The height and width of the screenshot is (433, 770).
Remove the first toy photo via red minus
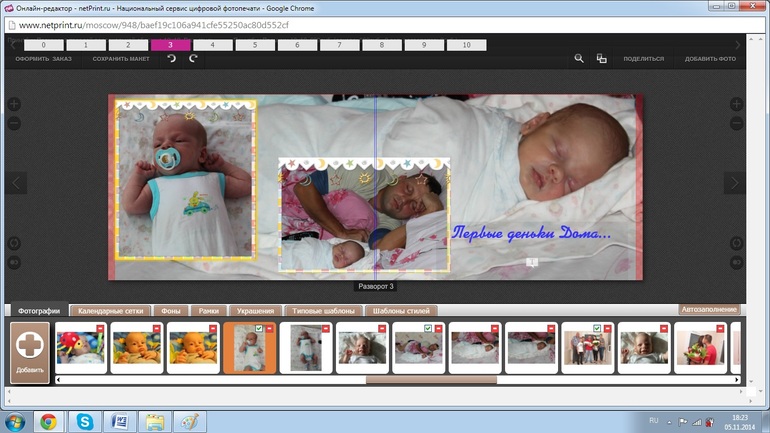point(101,328)
